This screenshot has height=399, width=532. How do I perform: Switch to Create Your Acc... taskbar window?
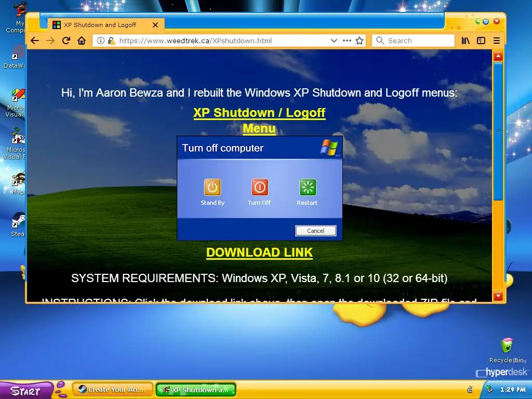tap(113, 390)
